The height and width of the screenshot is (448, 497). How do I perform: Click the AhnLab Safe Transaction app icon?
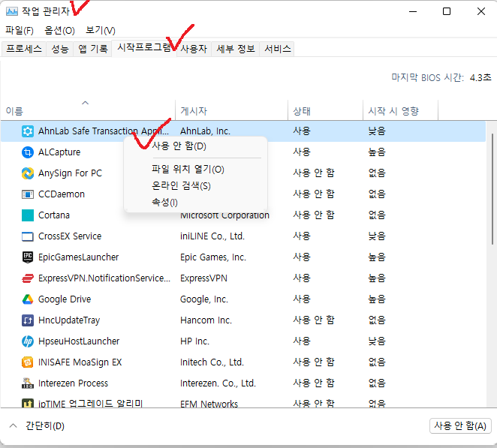(x=28, y=131)
